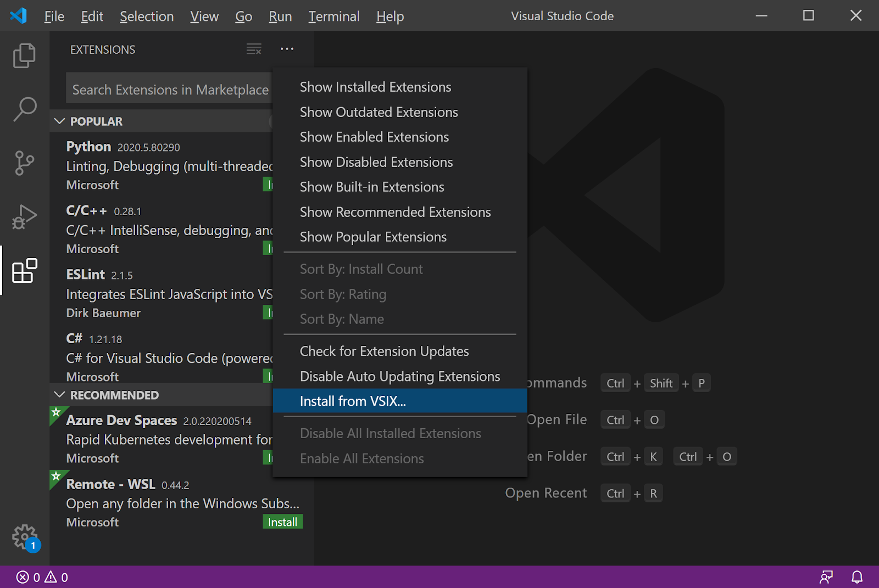
Task: Select Disable Auto Updating Extensions
Action: point(400,377)
